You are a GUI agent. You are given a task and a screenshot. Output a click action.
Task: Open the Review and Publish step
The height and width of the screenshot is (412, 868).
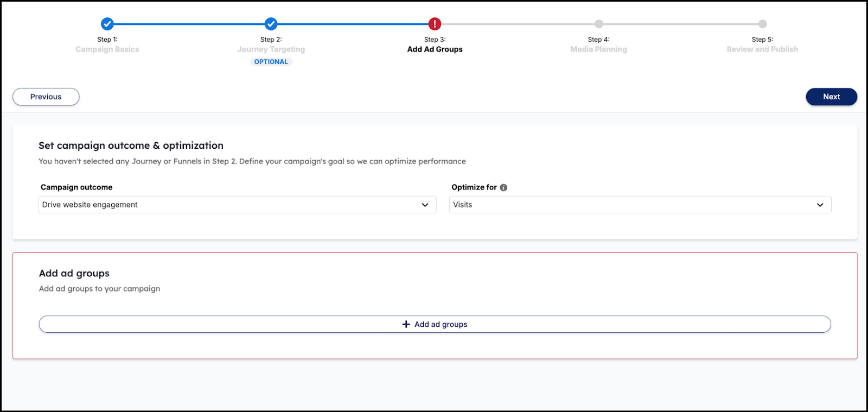point(762,49)
